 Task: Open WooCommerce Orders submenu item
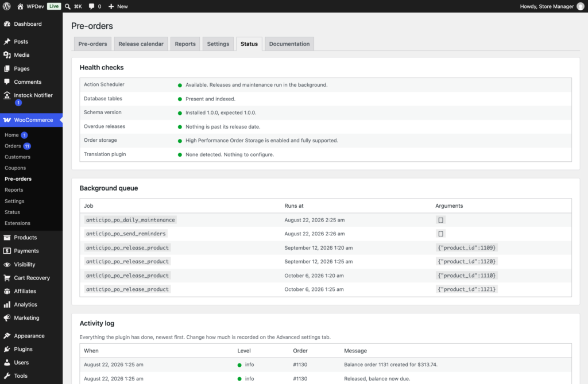(x=13, y=146)
